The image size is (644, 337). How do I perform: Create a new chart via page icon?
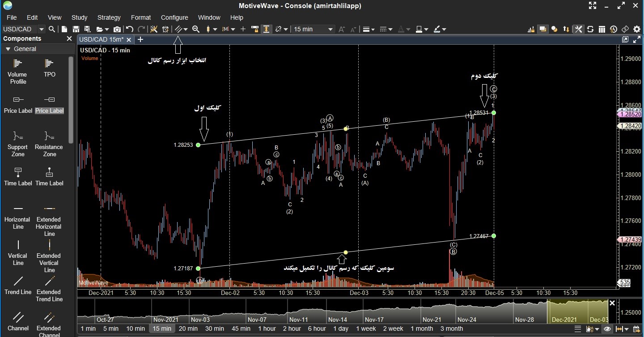64,29
